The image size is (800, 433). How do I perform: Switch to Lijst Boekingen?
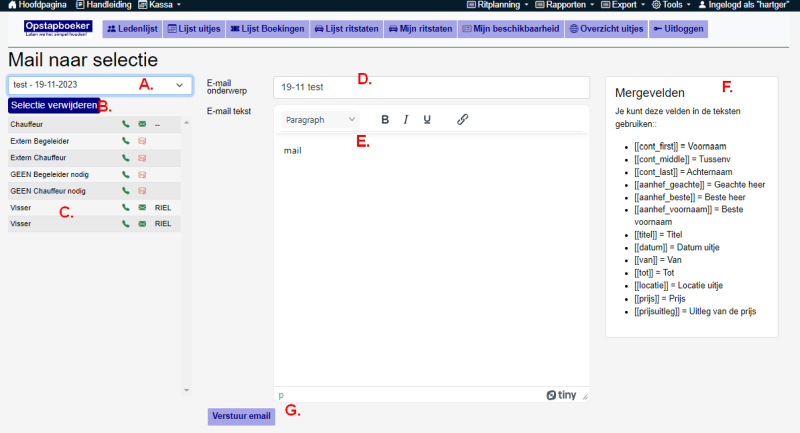267,29
